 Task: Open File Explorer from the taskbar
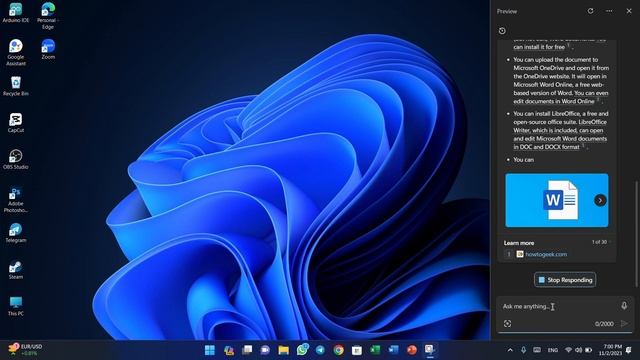[283, 350]
